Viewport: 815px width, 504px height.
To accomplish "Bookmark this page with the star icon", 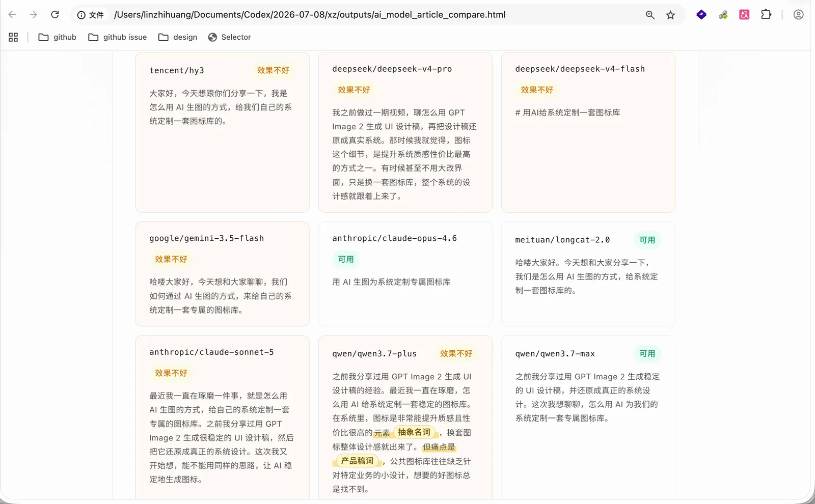I will tap(670, 15).
